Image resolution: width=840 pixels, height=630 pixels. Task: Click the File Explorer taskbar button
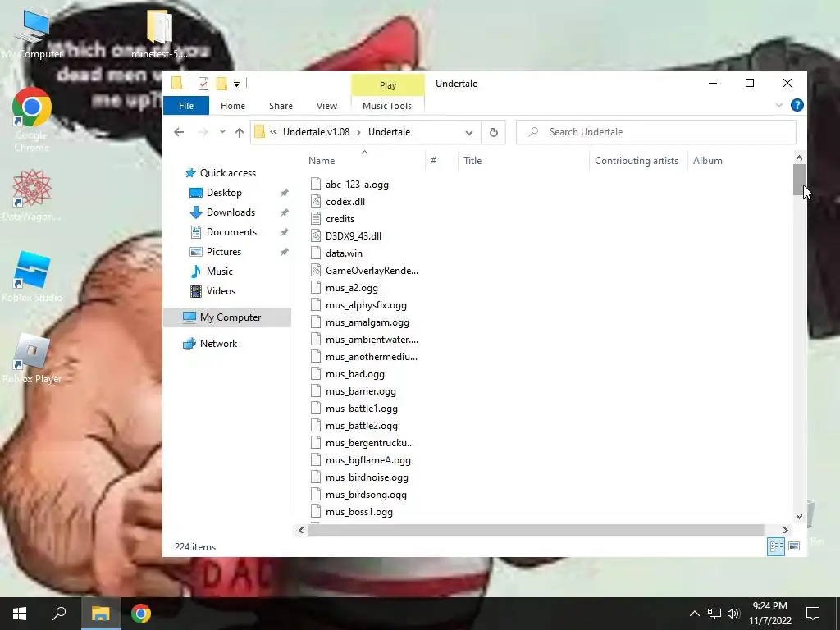point(100,614)
